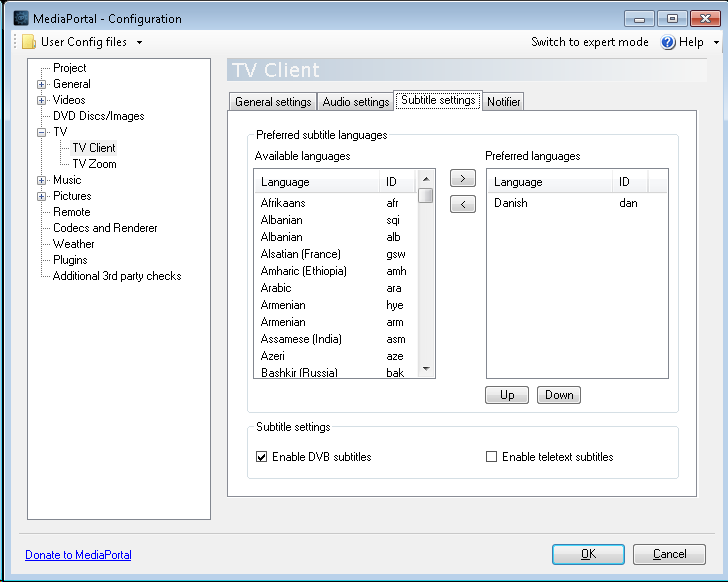Collapse the TV tree node

pyautogui.click(x=41, y=132)
